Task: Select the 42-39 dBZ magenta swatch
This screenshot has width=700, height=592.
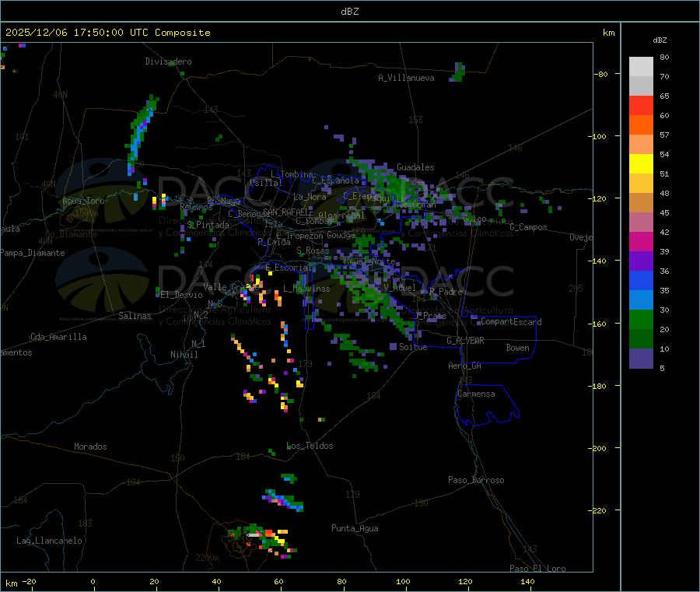Action: tap(641, 241)
